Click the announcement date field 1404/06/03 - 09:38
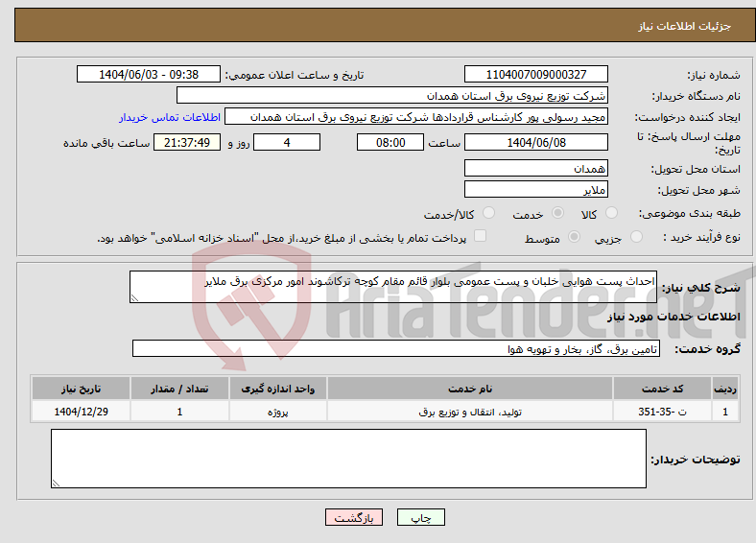Viewport: 756px width, 543px height. pos(149,74)
